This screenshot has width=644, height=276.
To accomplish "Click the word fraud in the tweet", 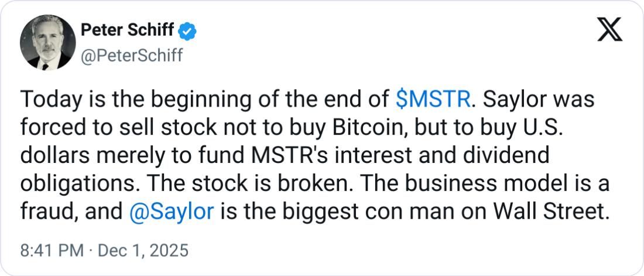I will [46, 212].
